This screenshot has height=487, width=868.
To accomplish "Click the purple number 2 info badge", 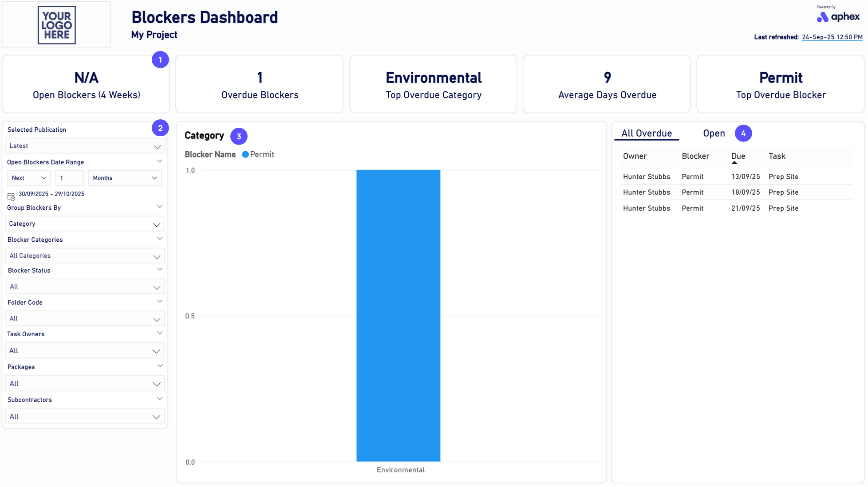I will (x=160, y=128).
